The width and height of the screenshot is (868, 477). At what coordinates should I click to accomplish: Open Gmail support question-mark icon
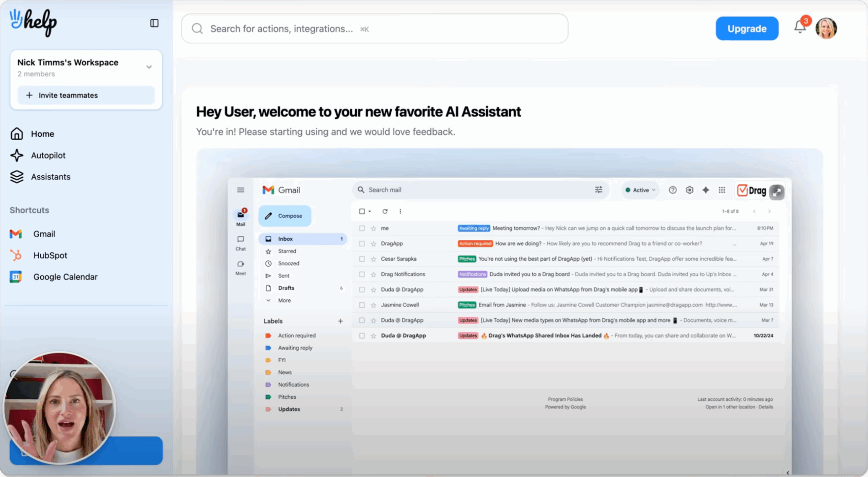[673, 190]
